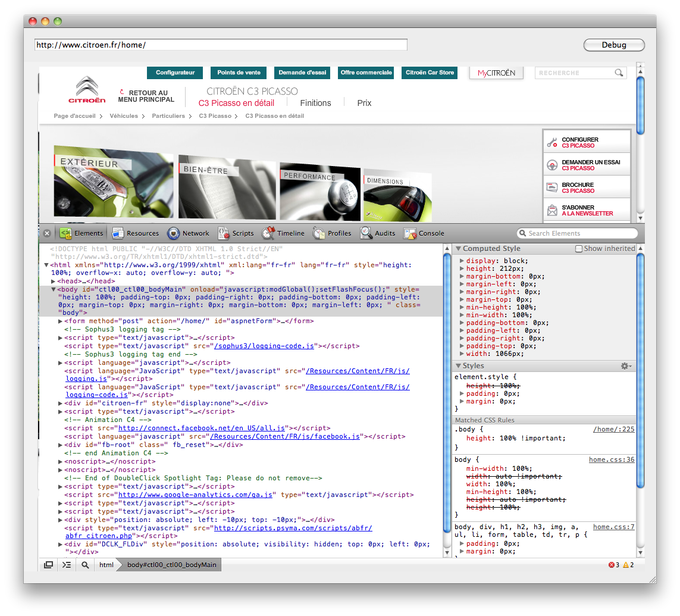Select the Finitions tab on page
The height and width of the screenshot is (616, 680).
pos(315,103)
